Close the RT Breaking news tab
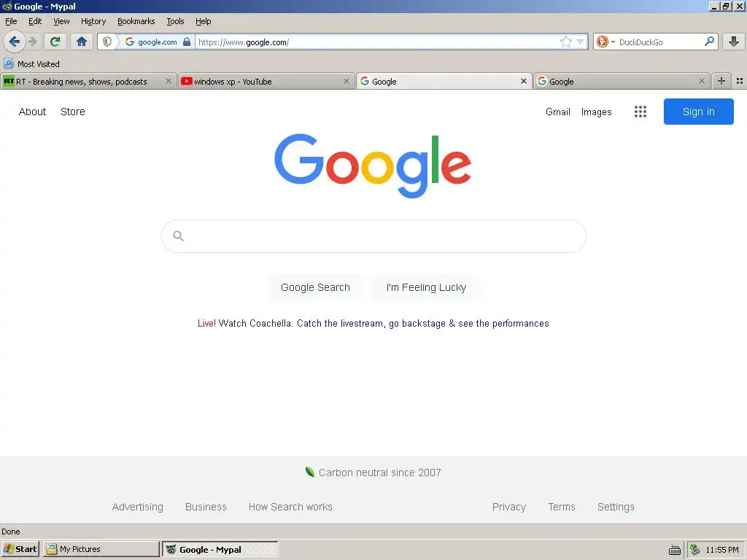The height and width of the screenshot is (560, 747). pyautogui.click(x=169, y=82)
